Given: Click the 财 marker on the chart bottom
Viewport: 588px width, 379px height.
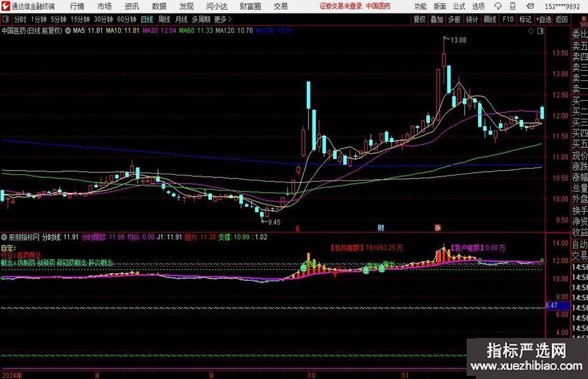Looking at the screenshot, I should (381, 227).
